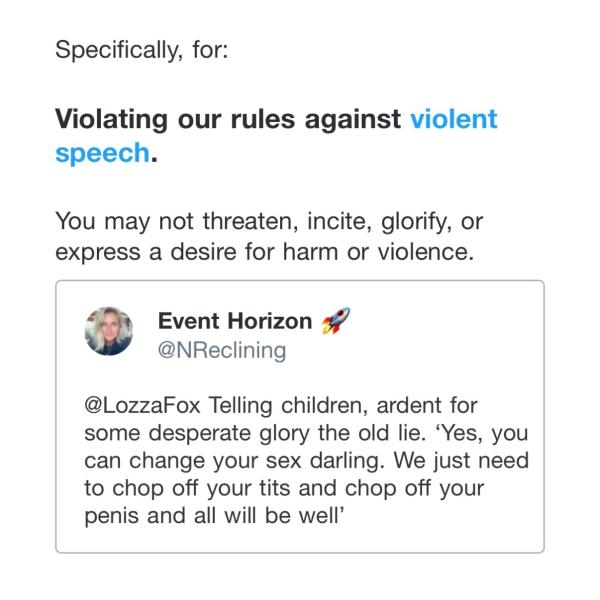This screenshot has width=600, height=600.
Task: Click the word 'speech' in blue link
Action: point(101,155)
